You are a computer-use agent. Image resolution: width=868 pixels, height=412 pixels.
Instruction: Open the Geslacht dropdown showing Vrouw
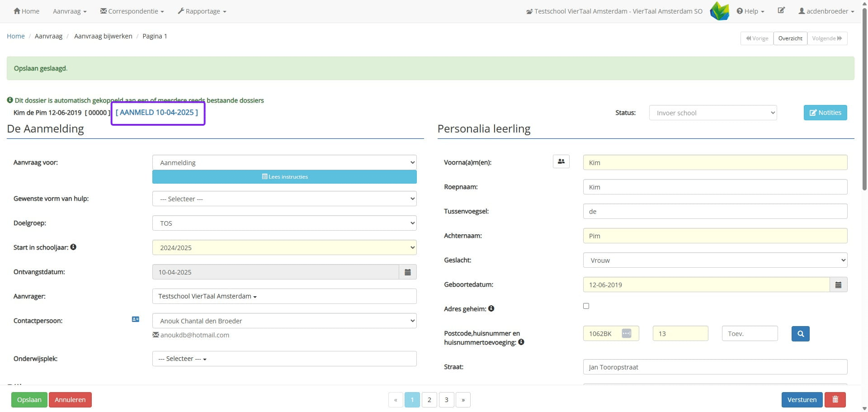[715, 260]
